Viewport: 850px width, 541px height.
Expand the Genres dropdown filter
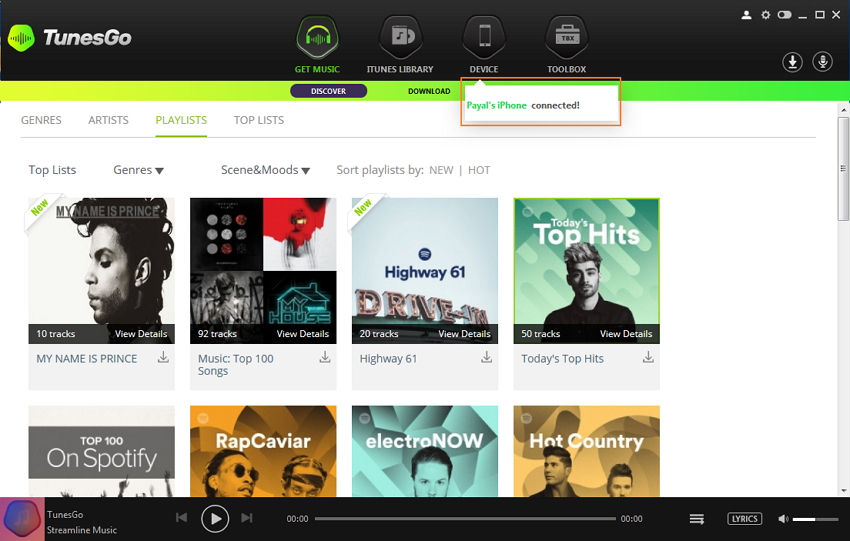point(138,170)
